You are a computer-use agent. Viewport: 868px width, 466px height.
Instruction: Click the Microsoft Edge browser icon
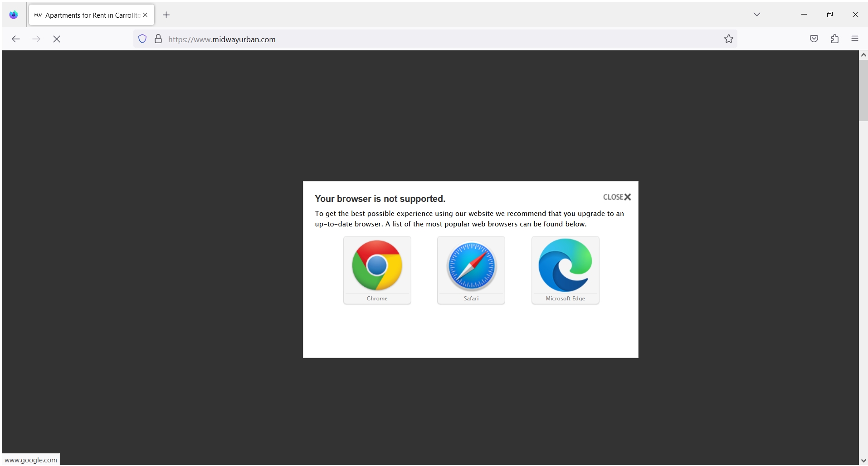click(565, 270)
